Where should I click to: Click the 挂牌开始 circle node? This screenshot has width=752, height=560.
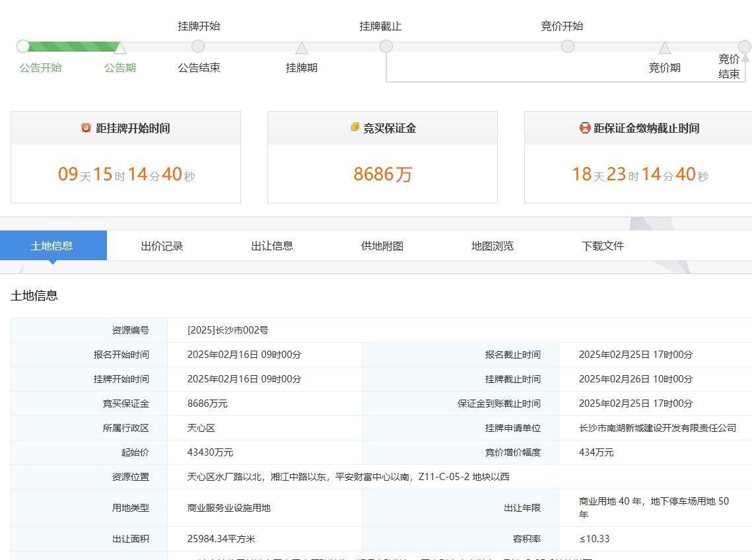198,46
